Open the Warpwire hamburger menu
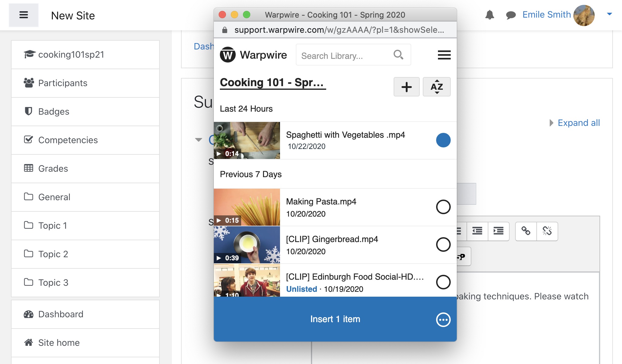 [444, 55]
